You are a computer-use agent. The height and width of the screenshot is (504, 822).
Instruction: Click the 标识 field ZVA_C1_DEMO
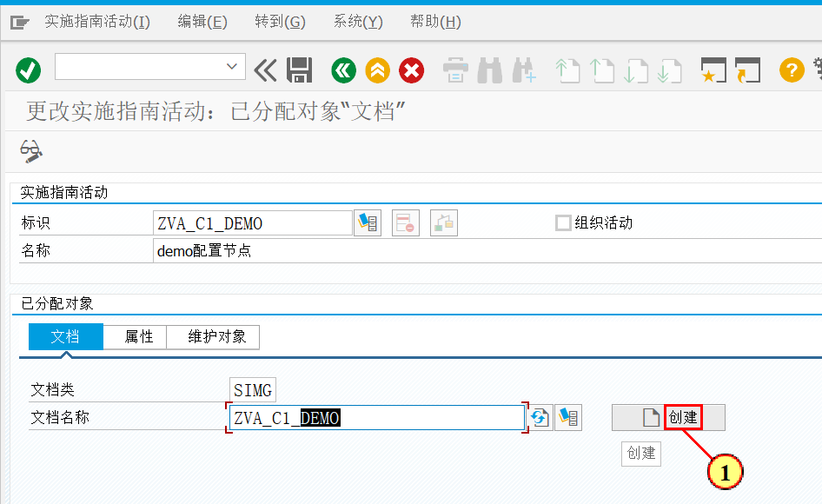pyautogui.click(x=253, y=223)
